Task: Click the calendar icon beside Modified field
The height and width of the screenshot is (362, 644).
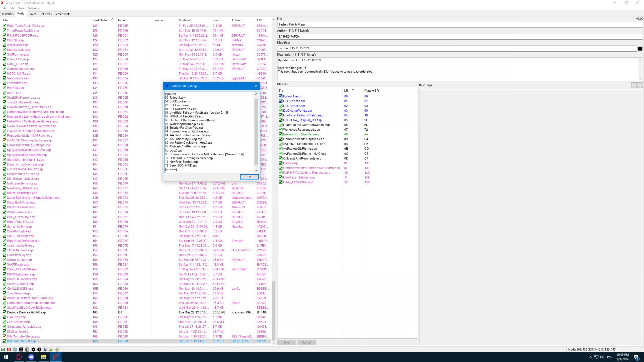Action: [x=640, y=49]
